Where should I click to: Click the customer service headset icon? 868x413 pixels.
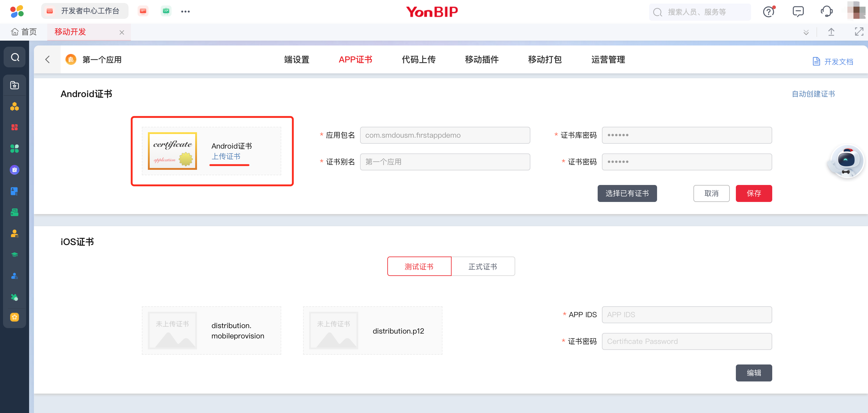tap(826, 12)
